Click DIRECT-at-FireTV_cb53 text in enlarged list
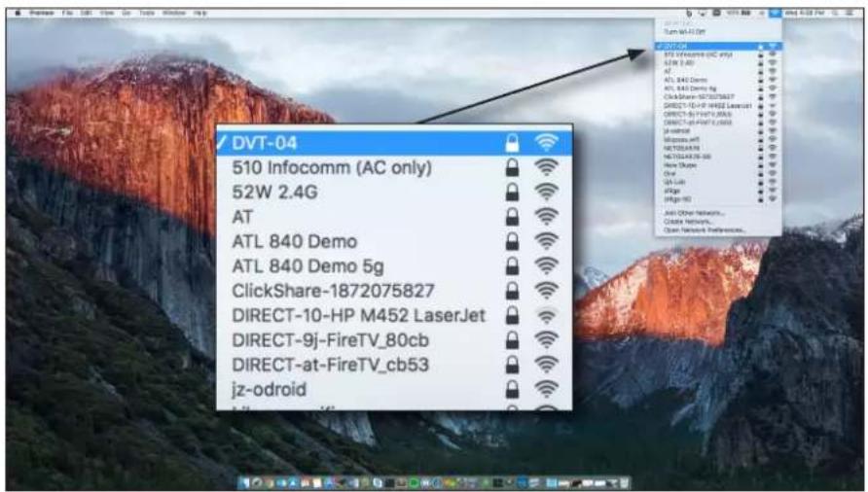 [x=331, y=365]
